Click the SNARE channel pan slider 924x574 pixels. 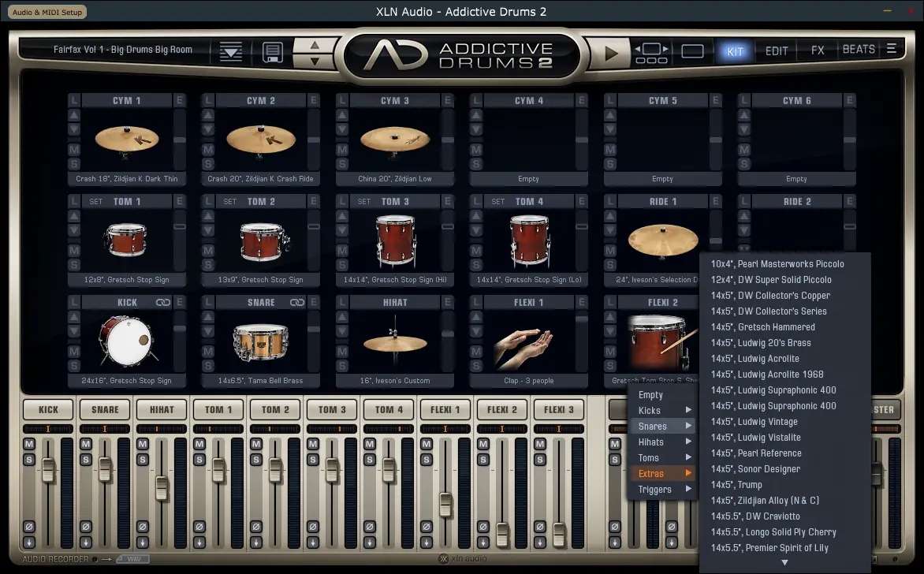coord(105,429)
